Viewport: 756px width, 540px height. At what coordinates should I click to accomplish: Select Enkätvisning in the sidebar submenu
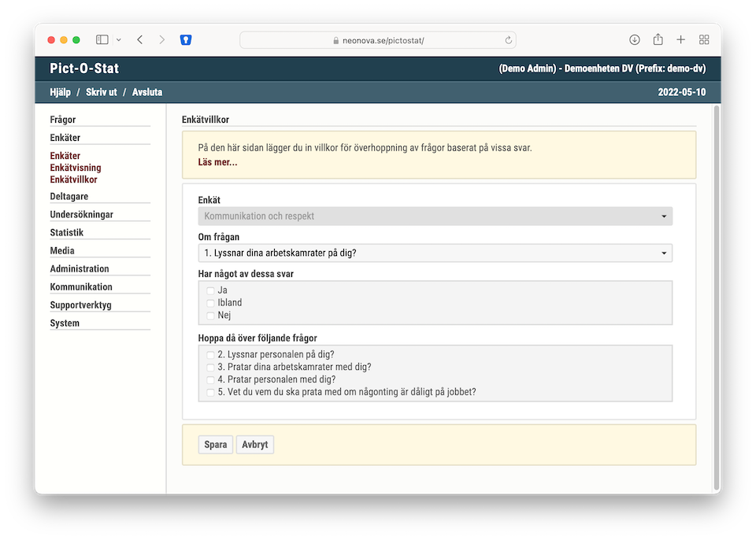pyautogui.click(x=76, y=168)
